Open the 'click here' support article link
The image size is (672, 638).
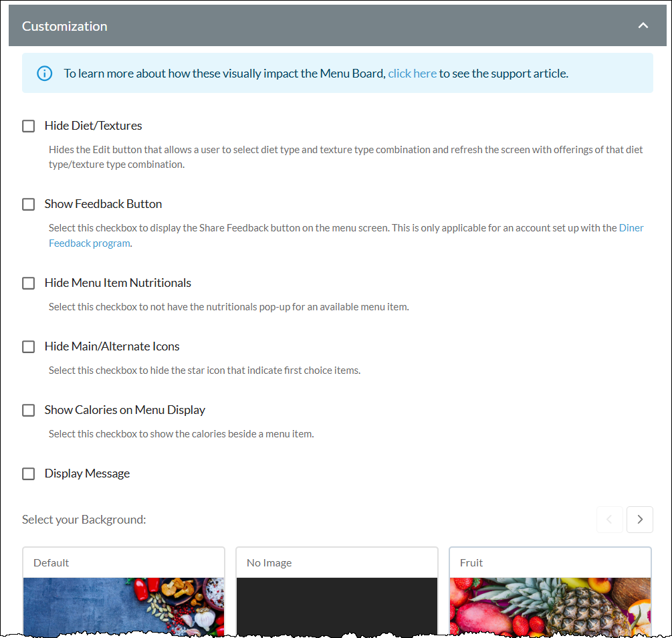(412, 74)
